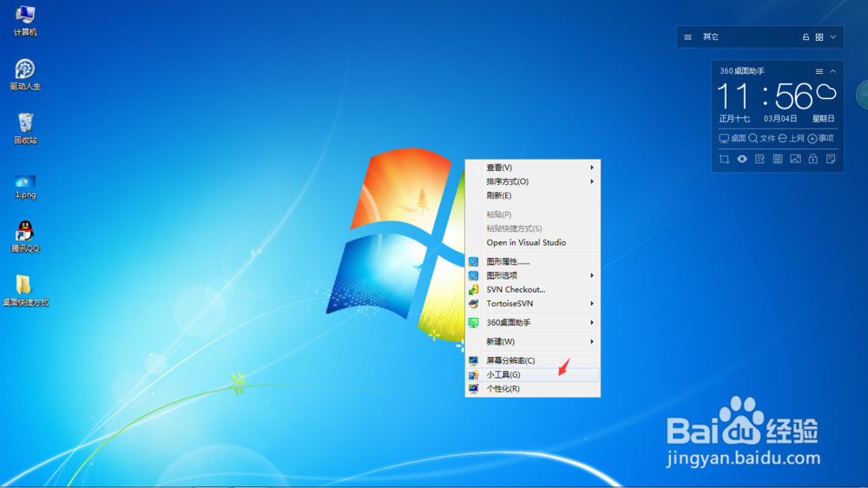This screenshot has height=488, width=868.
Task: Choose 刷新(E) in context menu
Action: click(x=533, y=195)
